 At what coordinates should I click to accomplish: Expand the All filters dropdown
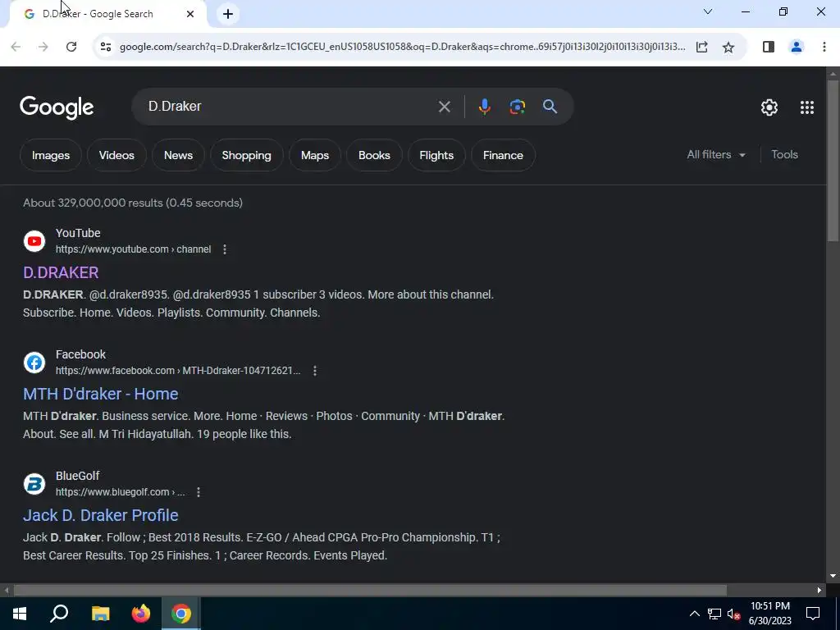click(715, 155)
